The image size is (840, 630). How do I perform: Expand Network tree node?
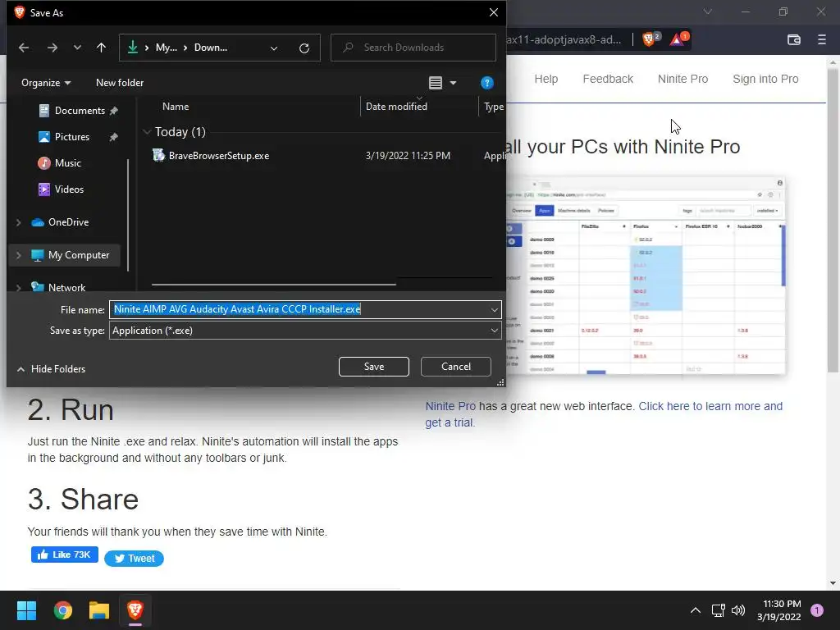(x=19, y=288)
